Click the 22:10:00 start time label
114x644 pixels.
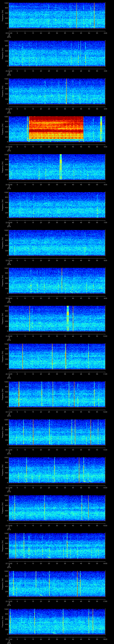(x=9, y=374)
